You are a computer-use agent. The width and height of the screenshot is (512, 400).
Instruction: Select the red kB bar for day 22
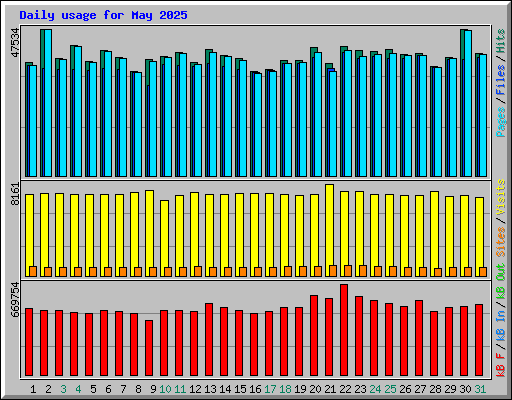click(x=344, y=330)
